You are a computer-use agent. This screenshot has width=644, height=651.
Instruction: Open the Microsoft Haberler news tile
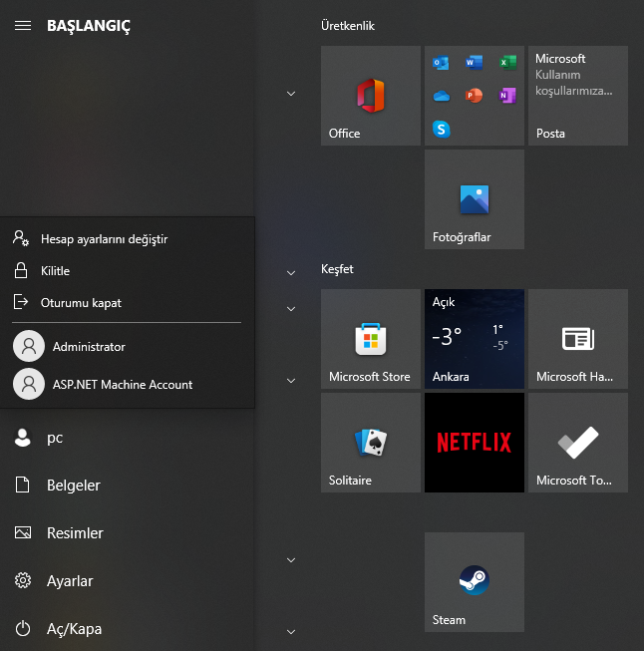(x=578, y=339)
